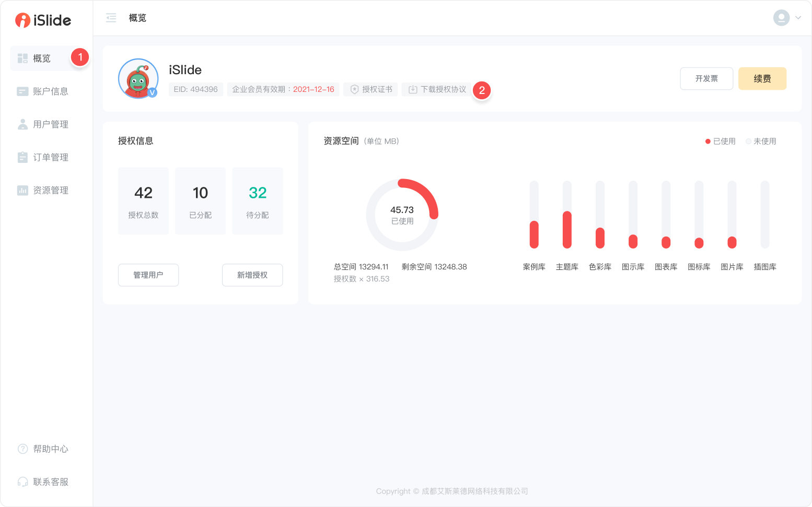Open the account dropdown chevron
This screenshot has width=812, height=507.
click(798, 18)
